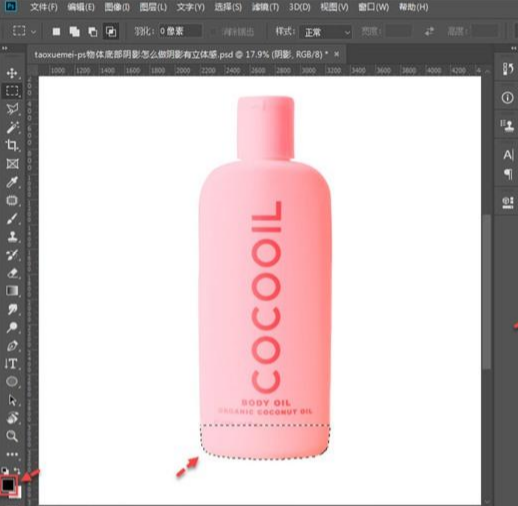Viewport: 518px width, 506px height.
Task: Select the History Brush tool
Action: [12, 255]
